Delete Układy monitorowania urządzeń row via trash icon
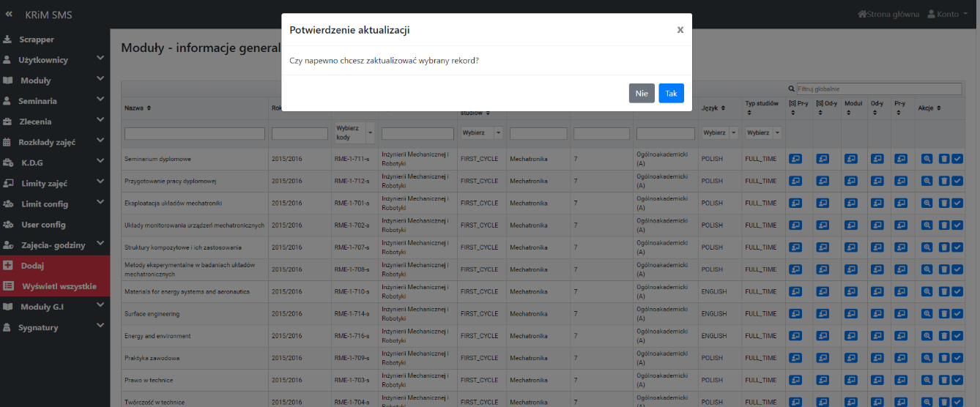This screenshot has width=980, height=407. (944, 225)
